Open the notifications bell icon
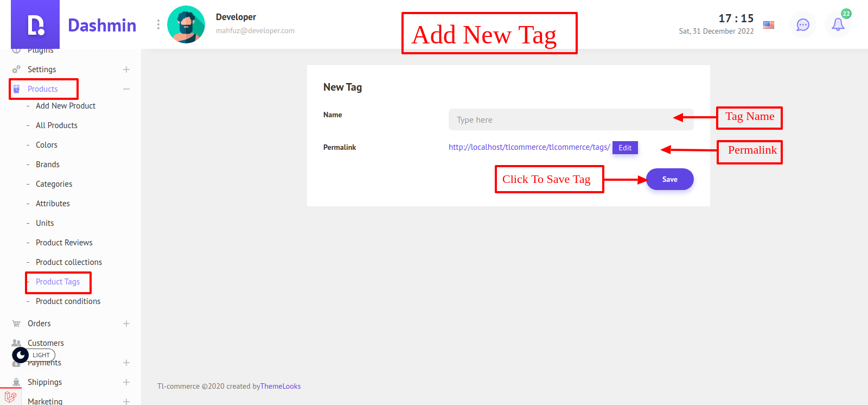The width and height of the screenshot is (868, 405). point(838,24)
